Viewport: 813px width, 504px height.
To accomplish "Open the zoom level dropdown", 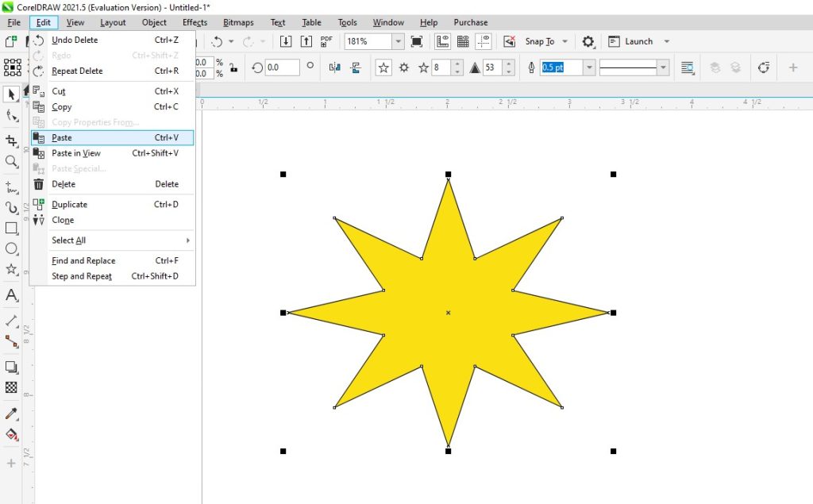I will point(399,40).
